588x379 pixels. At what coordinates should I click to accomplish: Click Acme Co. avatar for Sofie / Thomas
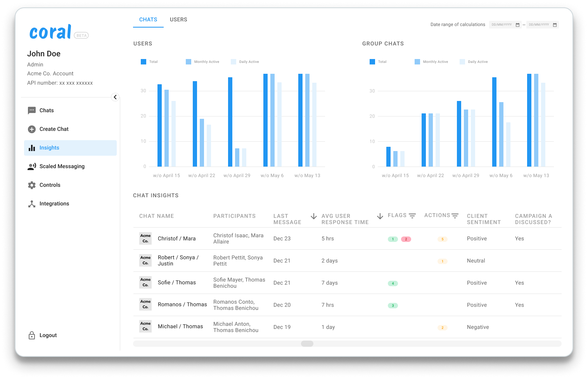pos(145,283)
